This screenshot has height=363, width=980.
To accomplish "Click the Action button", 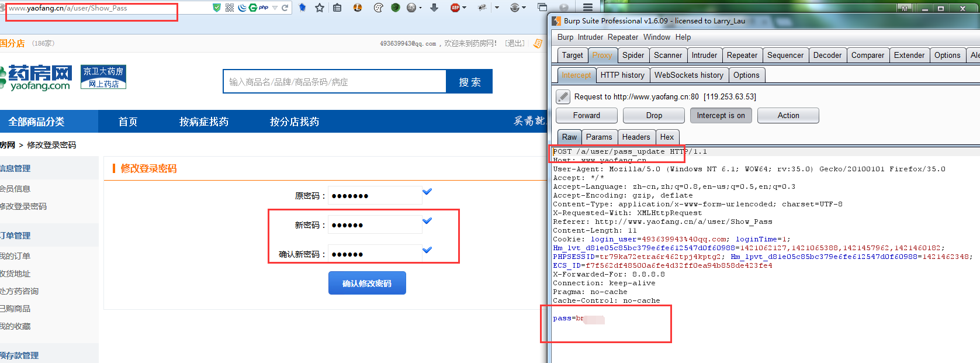I will (788, 115).
